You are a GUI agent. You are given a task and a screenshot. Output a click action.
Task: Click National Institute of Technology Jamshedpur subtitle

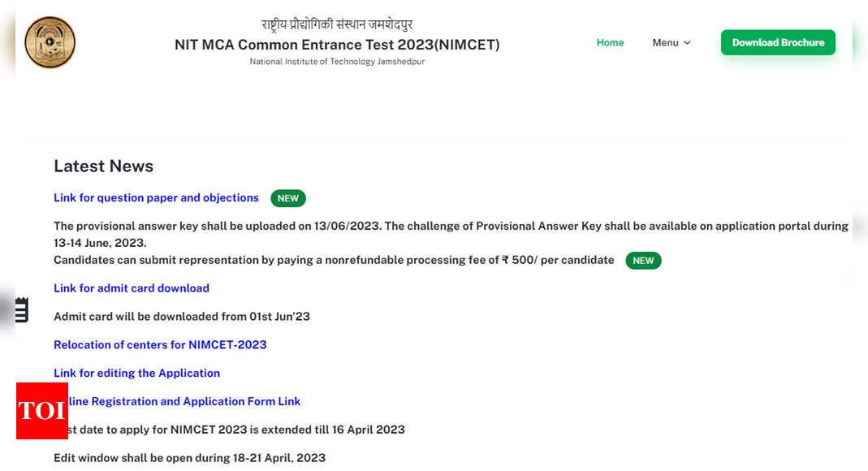pos(337,62)
